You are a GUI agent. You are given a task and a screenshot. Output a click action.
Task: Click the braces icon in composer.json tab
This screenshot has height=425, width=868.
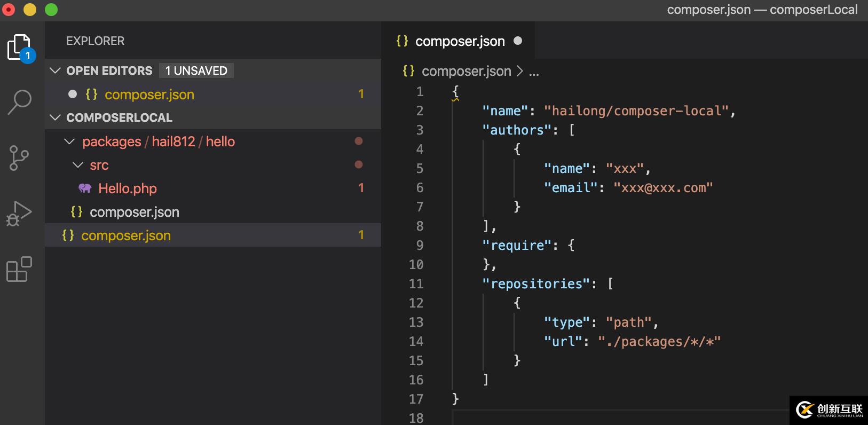click(x=402, y=41)
